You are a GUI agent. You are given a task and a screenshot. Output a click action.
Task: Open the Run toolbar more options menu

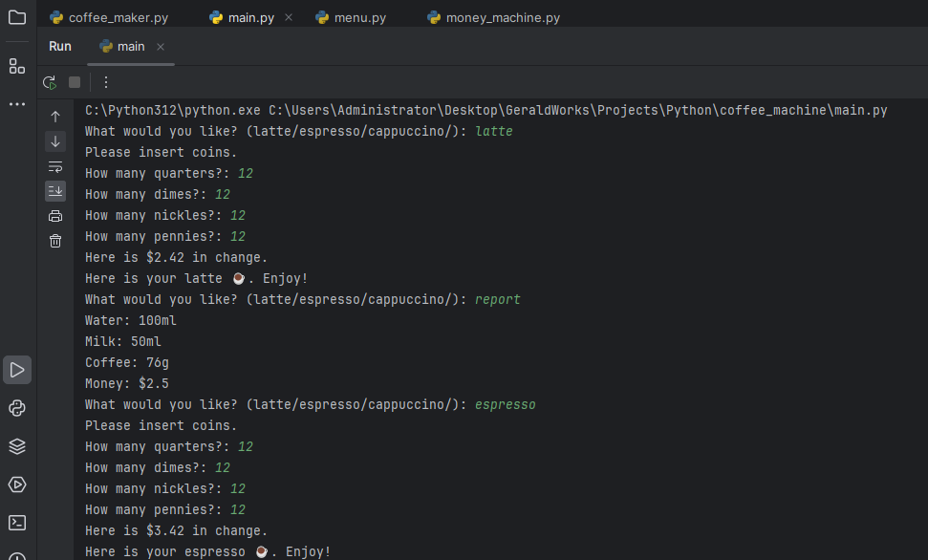pos(106,82)
